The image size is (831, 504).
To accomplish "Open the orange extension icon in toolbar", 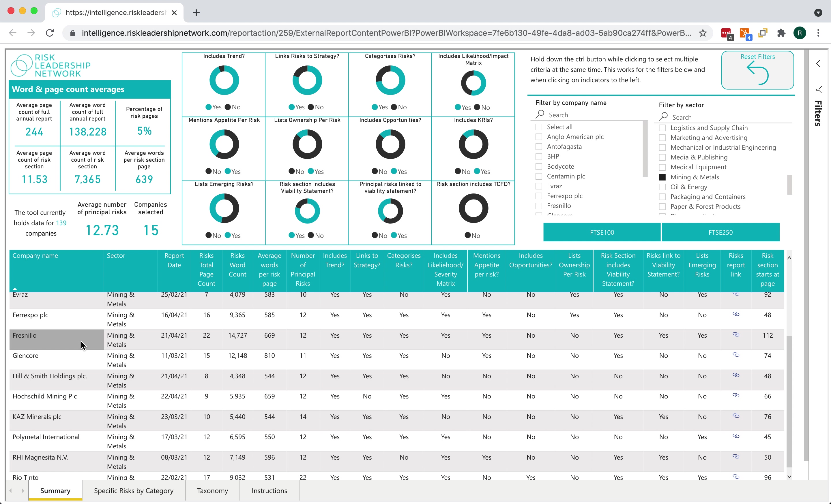I will (x=745, y=33).
